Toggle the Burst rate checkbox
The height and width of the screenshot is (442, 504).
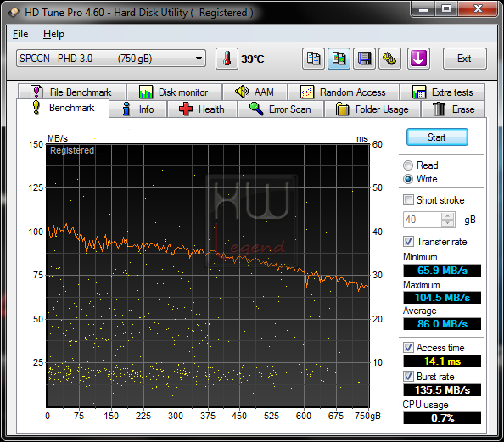pyautogui.click(x=408, y=377)
